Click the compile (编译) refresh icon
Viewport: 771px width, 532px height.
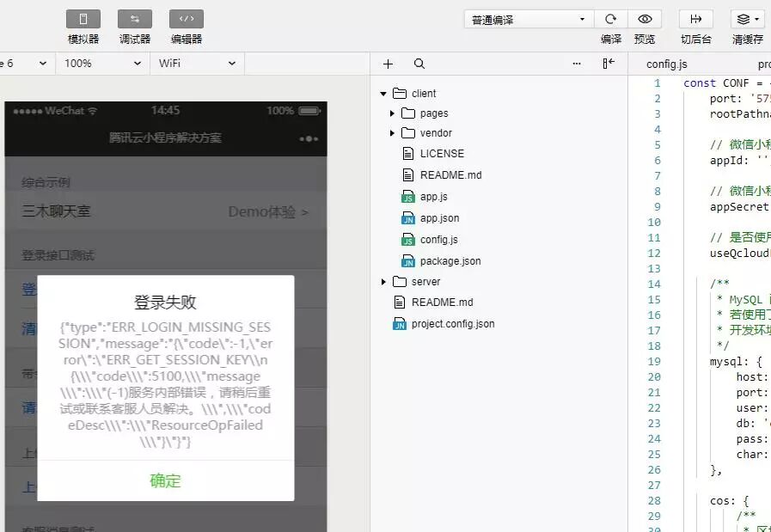coord(611,20)
